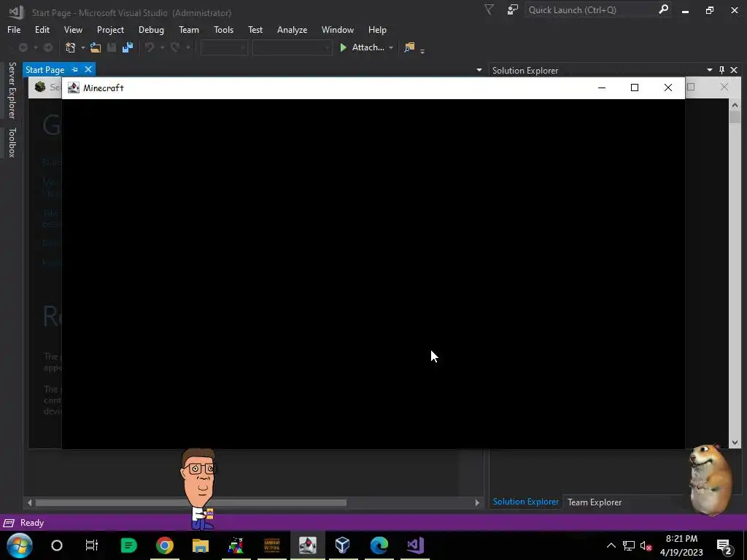This screenshot has width=747, height=560.
Task: Click the feedback icon near Quick Launch
Action: tap(513, 9)
